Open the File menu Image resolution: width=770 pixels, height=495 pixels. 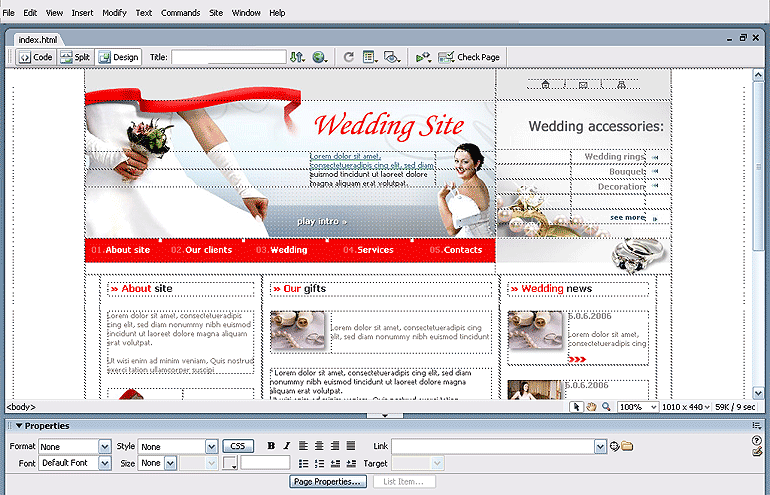(9, 13)
